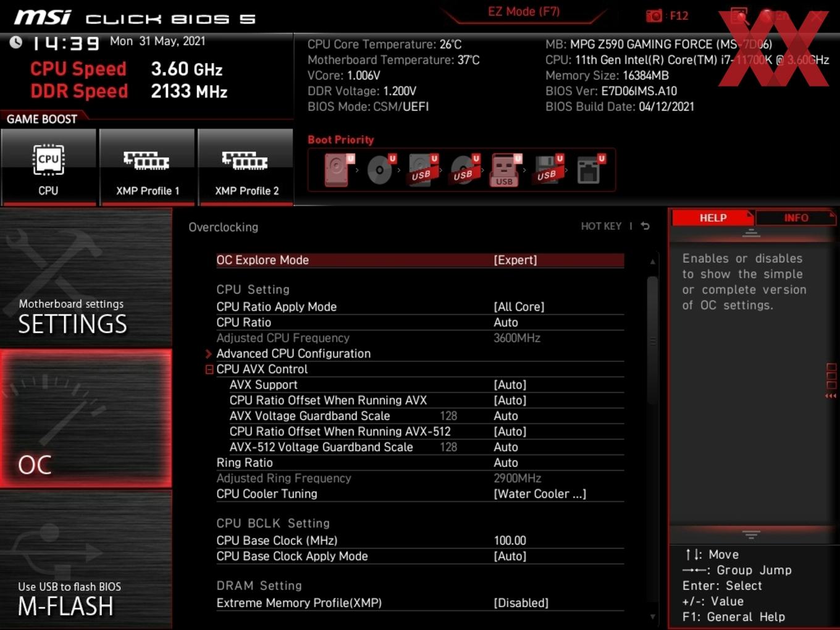
Task: Click the DRAM Setting section heading
Action: [x=259, y=586]
